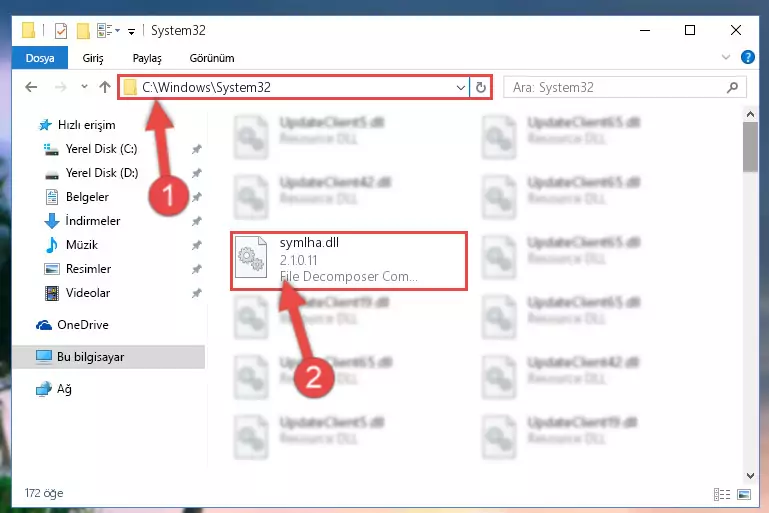
Task: Click scrollbar up arrow in file list
Action: tap(750, 114)
